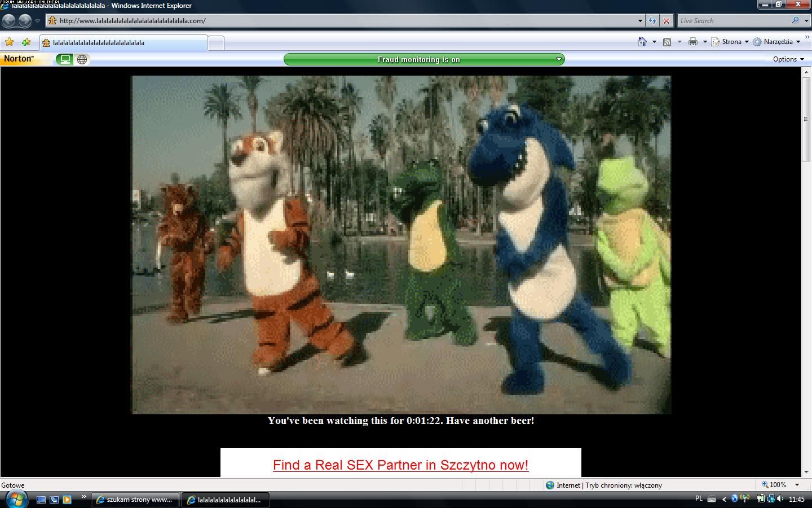Click inside the Live Search input field
This screenshot has height=508, width=812.
click(732, 21)
